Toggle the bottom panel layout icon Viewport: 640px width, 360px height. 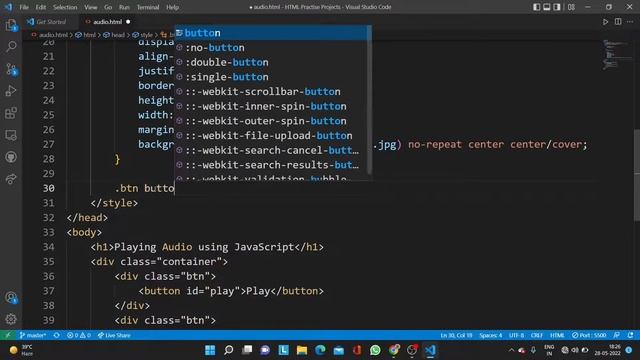(x=547, y=7)
